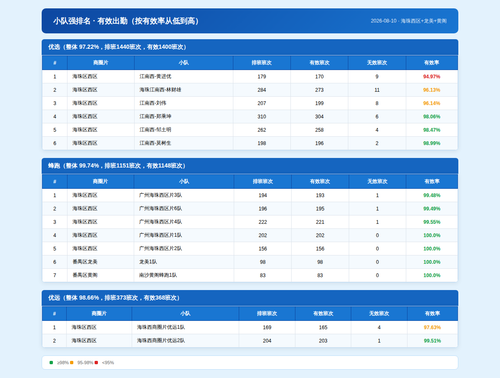Click 有效率 column header in the 97.22% table
The width and height of the screenshot is (500, 378).
[432, 63]
